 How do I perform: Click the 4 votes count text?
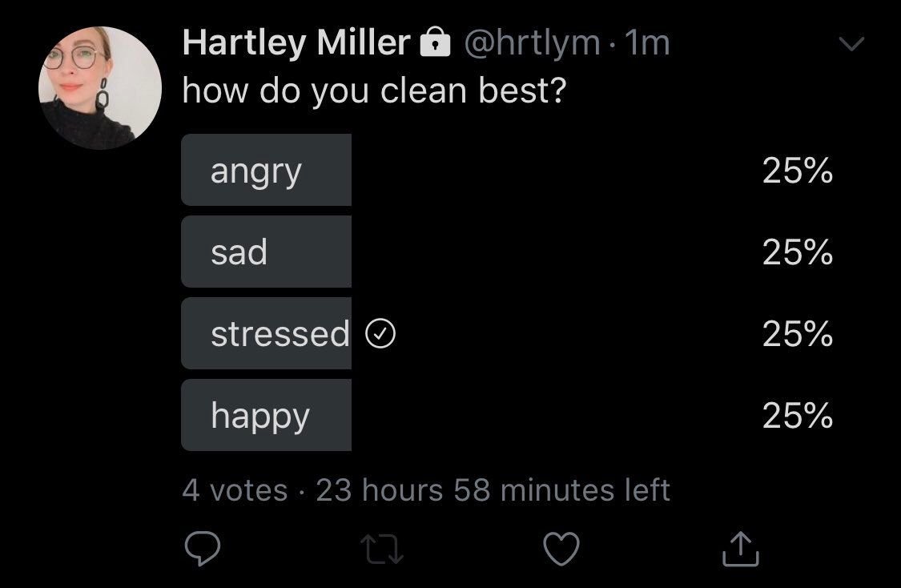(235, 490)
